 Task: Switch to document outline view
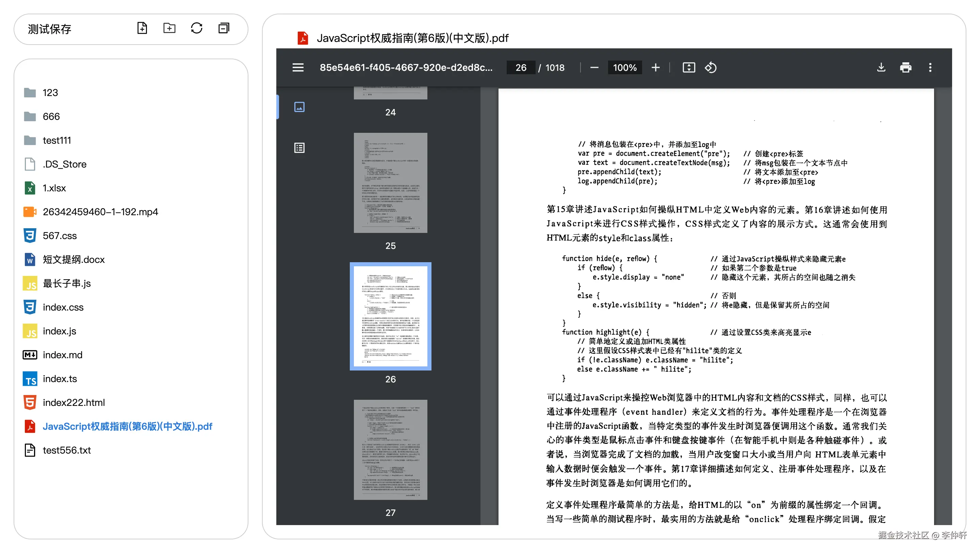click(x=299, y=148)
